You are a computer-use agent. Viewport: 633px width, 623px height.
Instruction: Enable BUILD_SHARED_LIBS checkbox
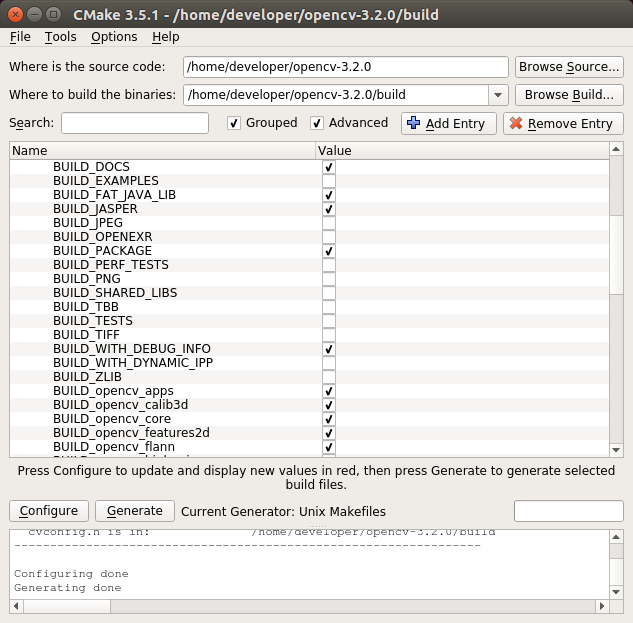pyautogui.click(x=329, y=293)
